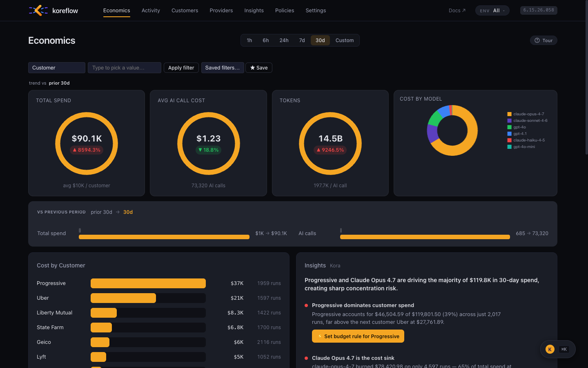Toggle claude-opus-4-7 legend swatch
This screenshot has width=588, height=368.
(509, 114)
